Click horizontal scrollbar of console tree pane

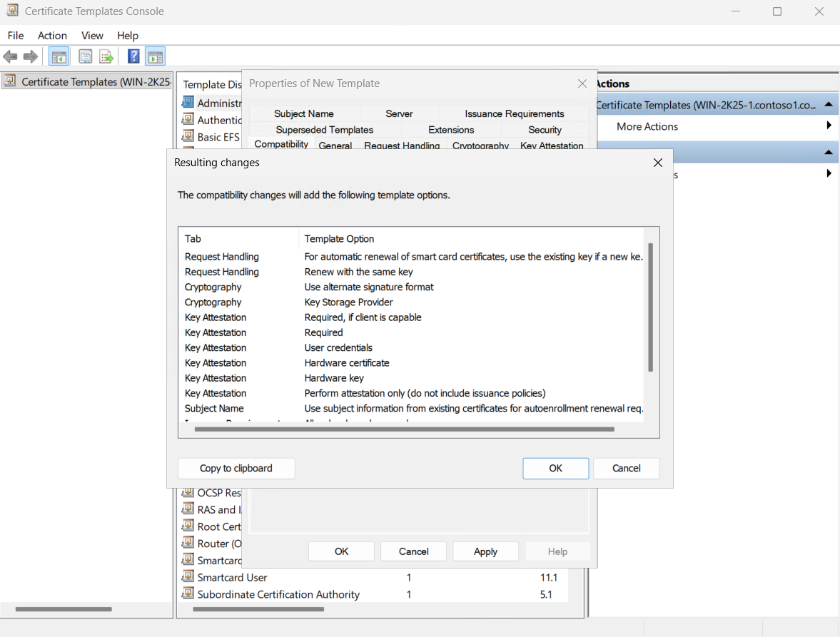pyautogui.click(x=64, y=609)
